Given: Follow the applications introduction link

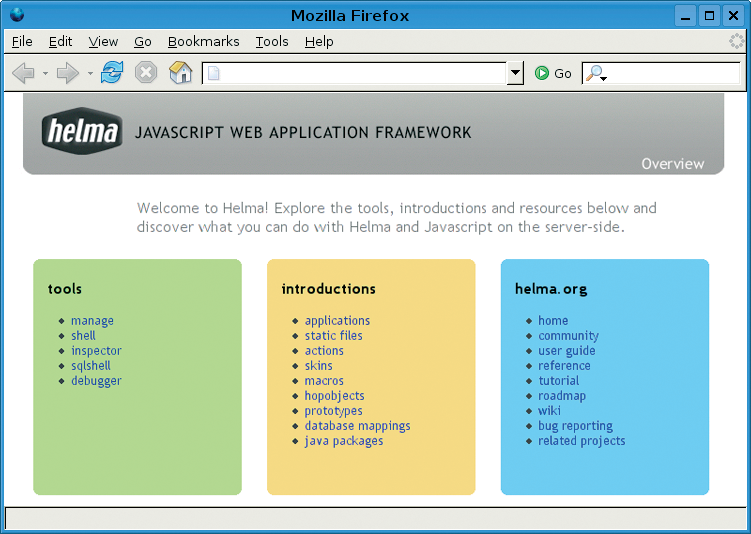Looking at the screenshot, I should tap(337, 320).
